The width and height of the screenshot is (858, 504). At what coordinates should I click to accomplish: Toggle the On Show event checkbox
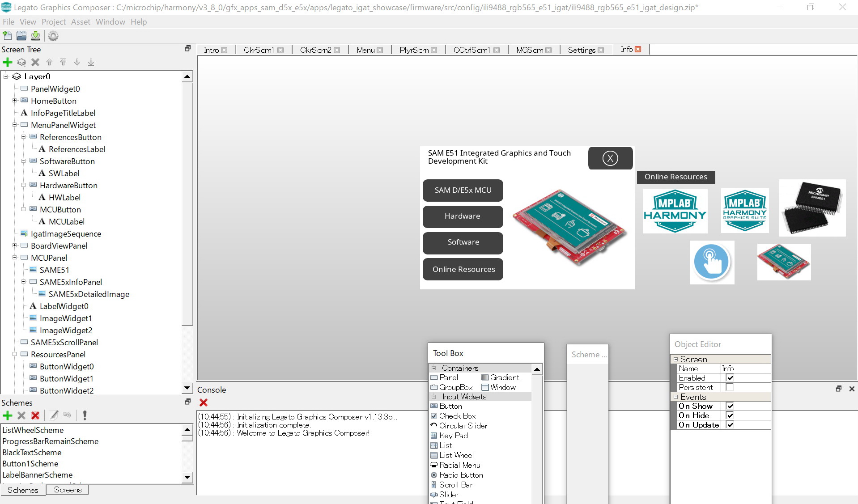click(730, 406)
